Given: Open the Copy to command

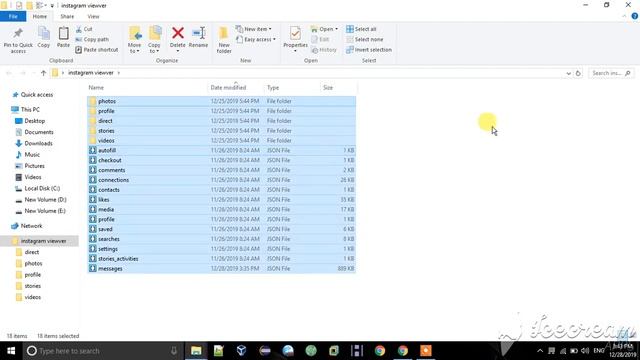Looking at the screenshot, I should coord(154,40).
